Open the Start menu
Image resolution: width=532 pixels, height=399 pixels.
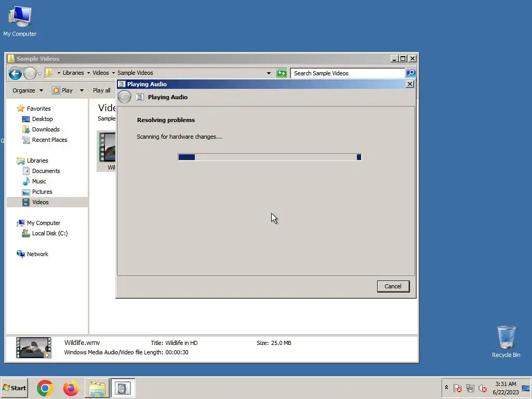point(14,388)
